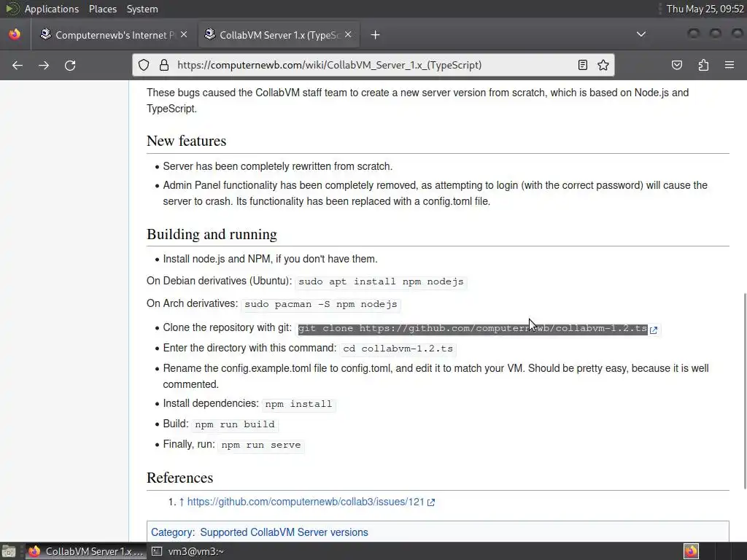Image resolution: width=747 pixels, height=560 pixels.
Task: Open Supported CollabVM Server versions category
Action: [284, 532]
